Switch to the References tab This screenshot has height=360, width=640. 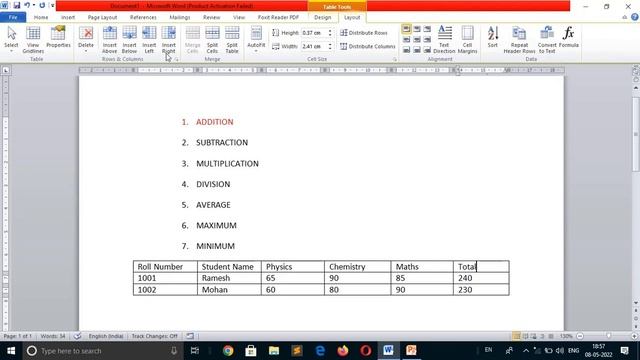(x=143, y=18)
